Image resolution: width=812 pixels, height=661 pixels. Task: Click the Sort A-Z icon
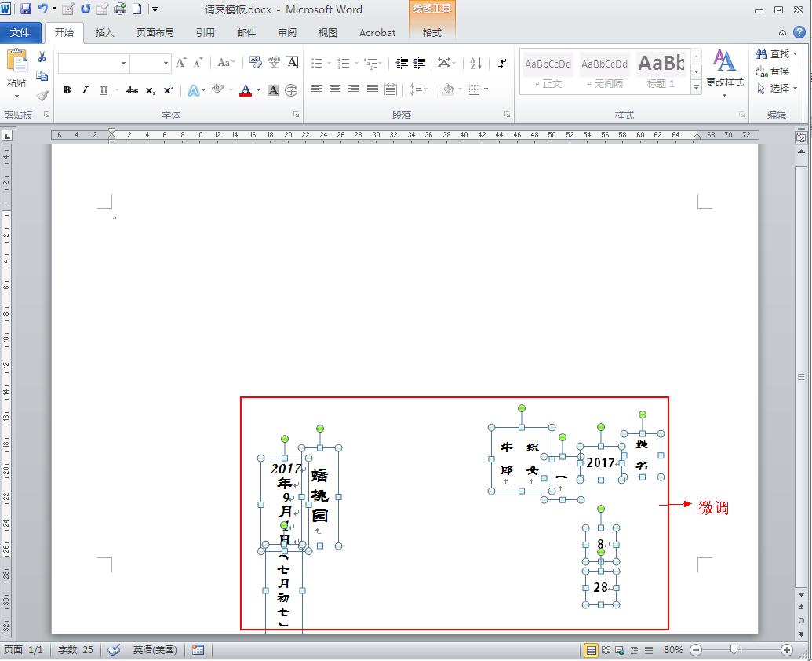(x=476, y=63)
